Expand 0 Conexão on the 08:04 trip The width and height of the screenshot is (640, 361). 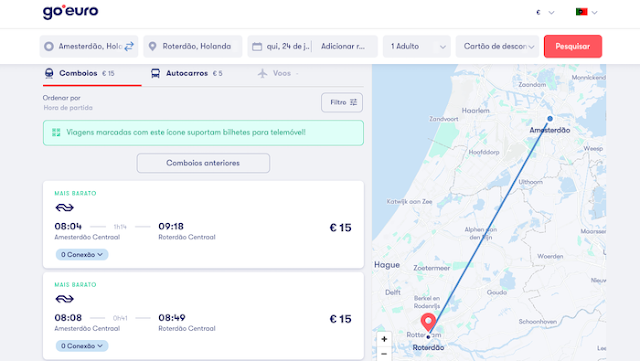[x=82, y=255]
